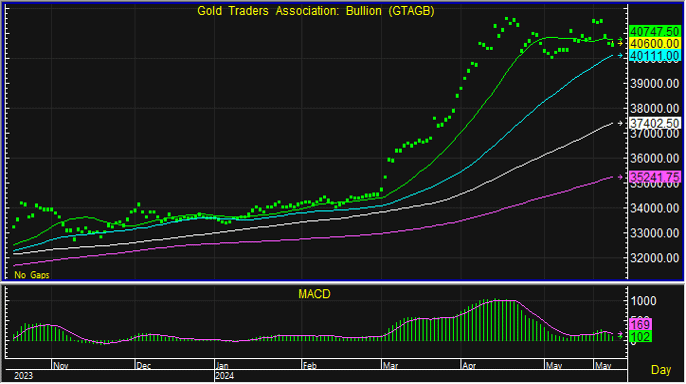Click the No Gaps label
Screen dimensions: 686x384
coord(32,275)
